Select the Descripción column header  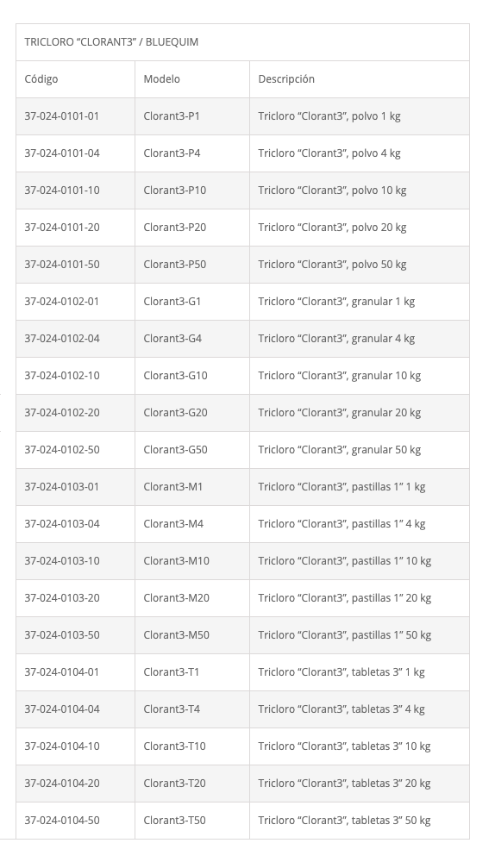point(286,79)
